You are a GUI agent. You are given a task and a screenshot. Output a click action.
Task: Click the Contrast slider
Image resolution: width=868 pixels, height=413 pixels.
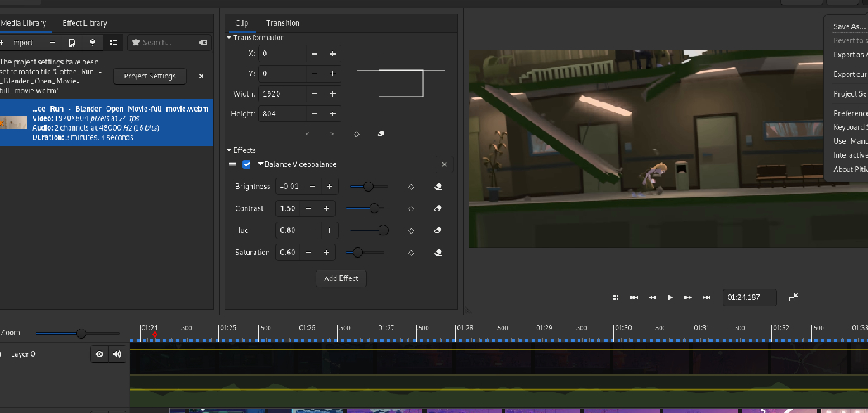click(x=365, y=208)
